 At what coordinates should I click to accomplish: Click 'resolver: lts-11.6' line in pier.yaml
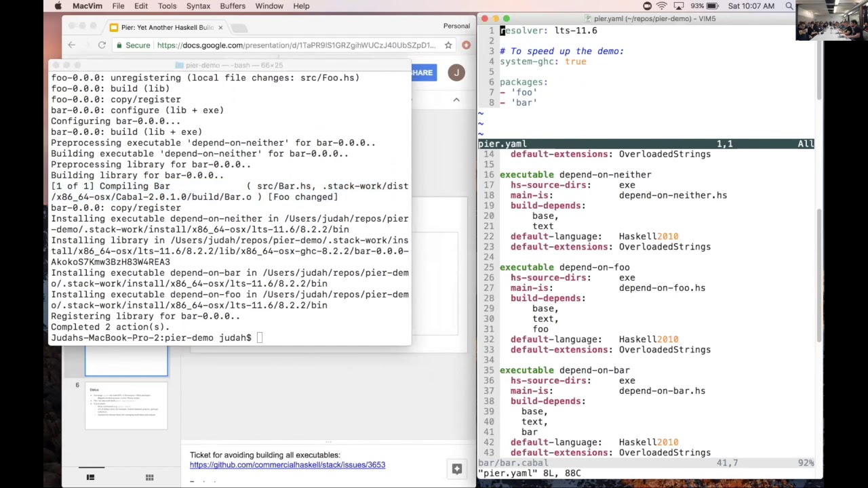(549, 30)
